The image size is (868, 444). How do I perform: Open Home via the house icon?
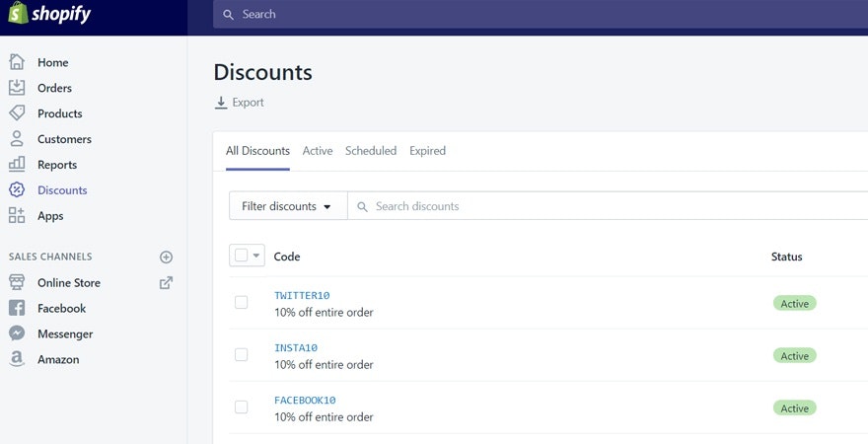point(17,62)
